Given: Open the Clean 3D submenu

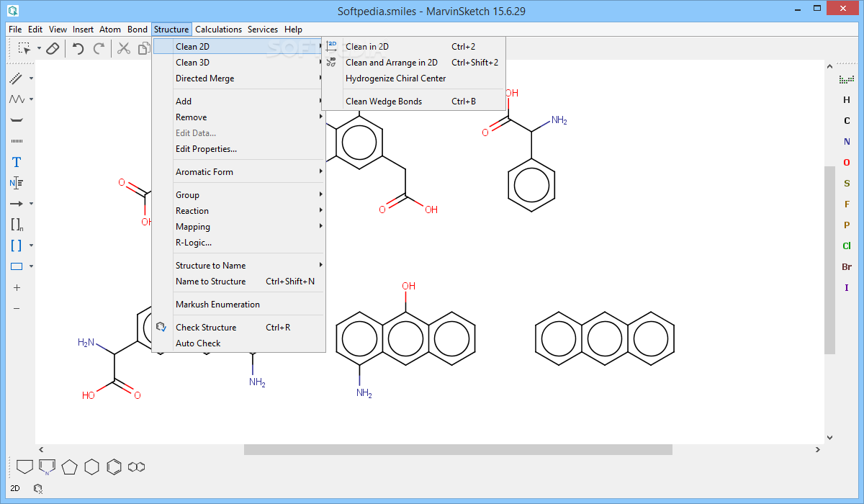Looking at the screenshot, I should coord(239,63).
